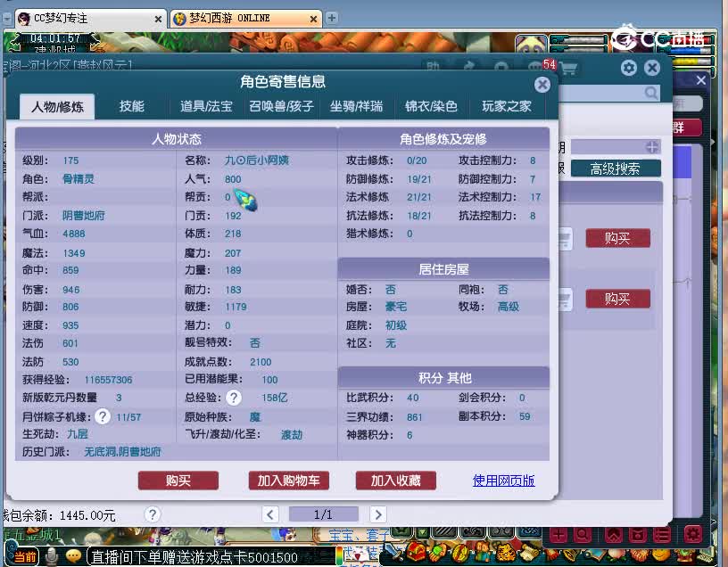Close the CC梦幻专注 tab

(158, 19)
